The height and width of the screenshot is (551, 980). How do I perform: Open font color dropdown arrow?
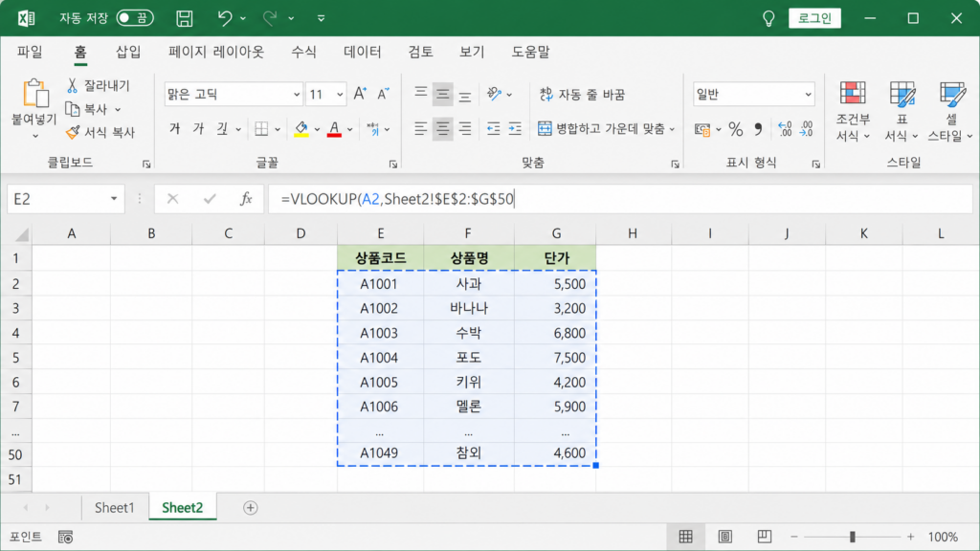[x=350, y=129]
